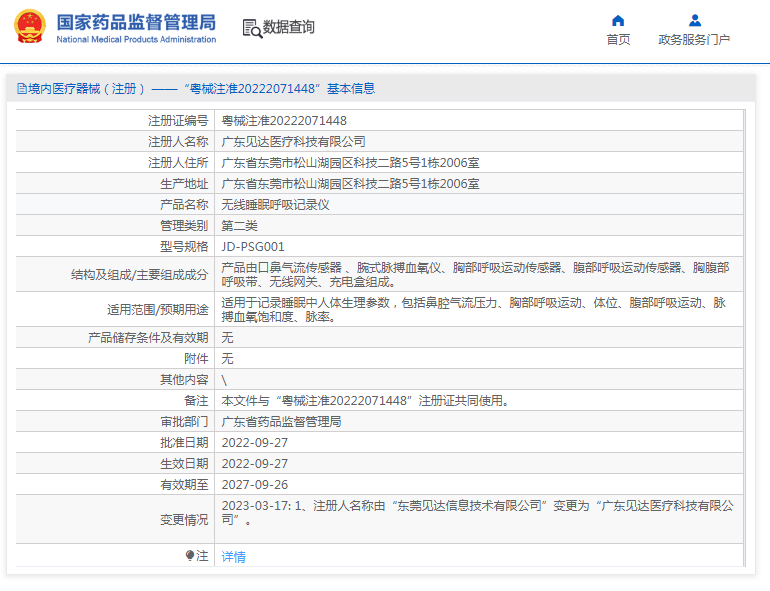Click backslash value in 其他内容 row
Screen dimensions: 770x591
pyautogui.click(x=224, y=380)
